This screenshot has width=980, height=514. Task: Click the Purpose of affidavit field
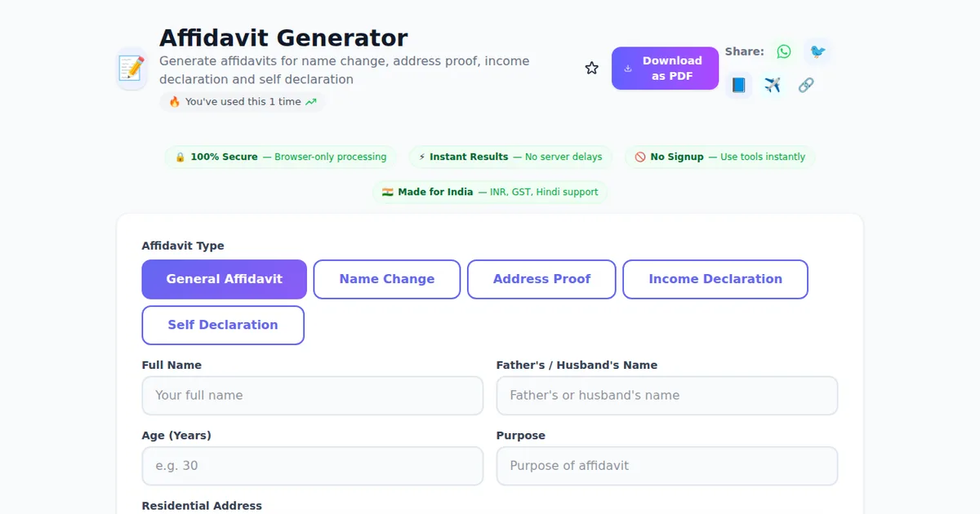666,465
